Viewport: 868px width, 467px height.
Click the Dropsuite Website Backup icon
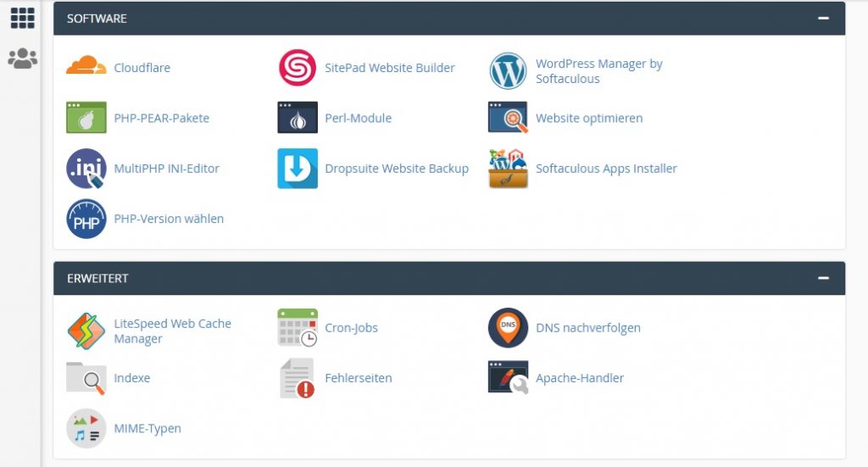(x=298, y=169)
